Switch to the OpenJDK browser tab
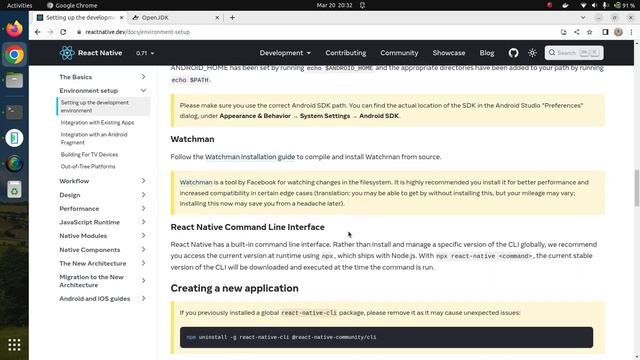 (x=176, y=18)
